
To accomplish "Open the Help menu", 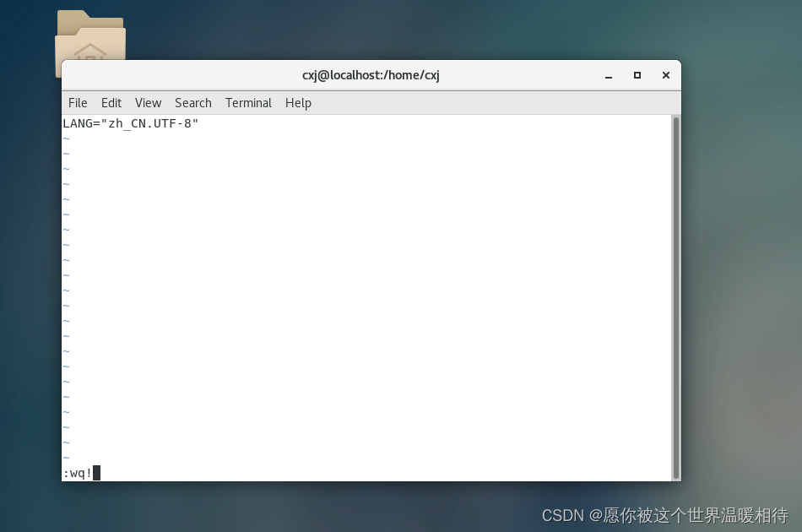I will pos(298,103).
